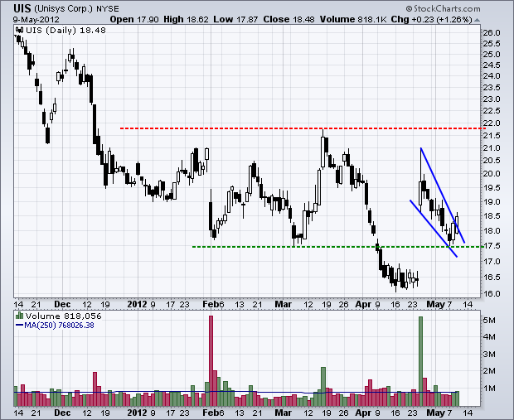Click the 3M volume axis label

tap(489, 355)
